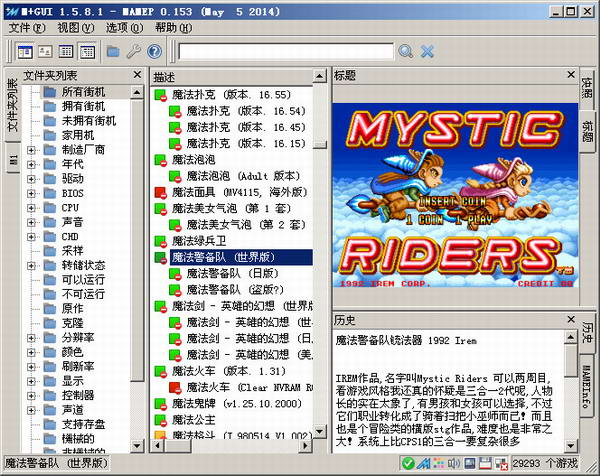
Task: Select the 未拥有街机 folder
Action: tap(88, 121)
